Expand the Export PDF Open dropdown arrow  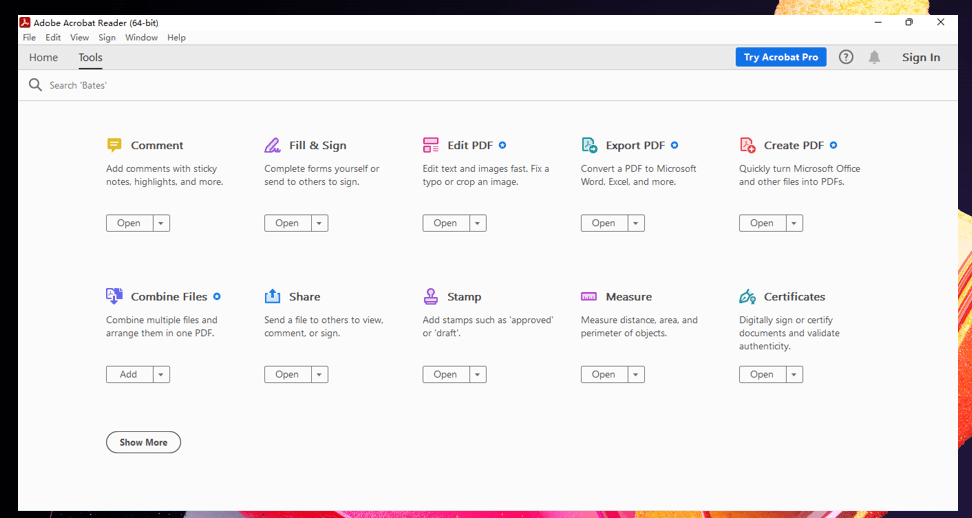tap(636, 223)
